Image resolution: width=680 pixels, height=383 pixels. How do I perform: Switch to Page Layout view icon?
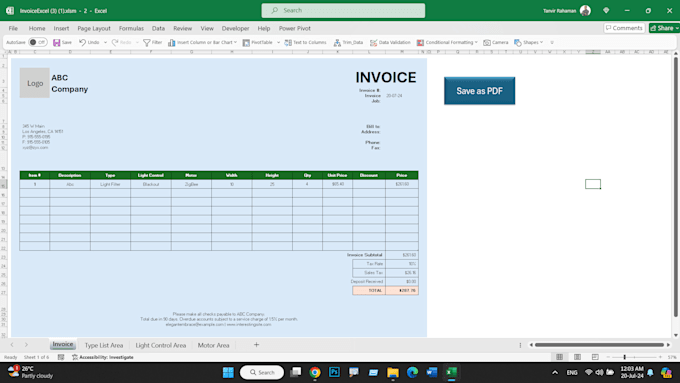577,357
